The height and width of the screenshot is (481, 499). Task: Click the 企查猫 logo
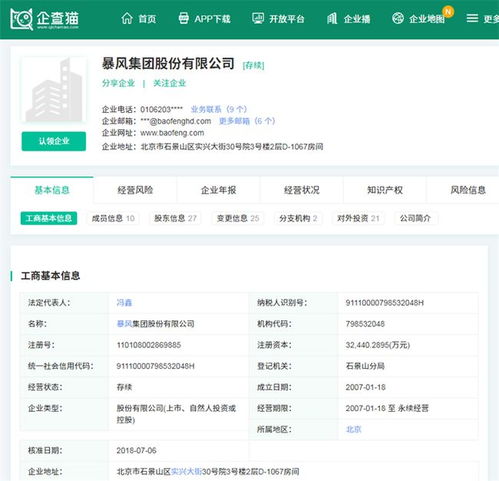[x=44, y=19]
